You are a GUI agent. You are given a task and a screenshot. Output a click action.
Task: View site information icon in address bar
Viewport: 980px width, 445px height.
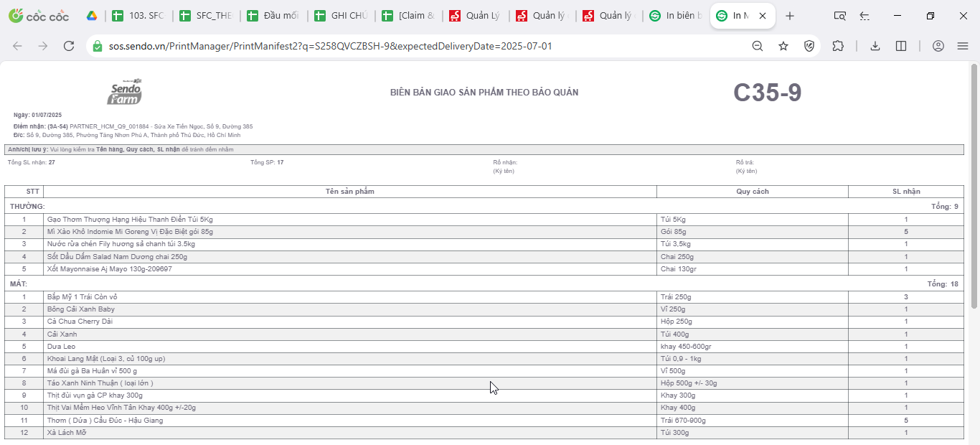(x=98, y=46)
